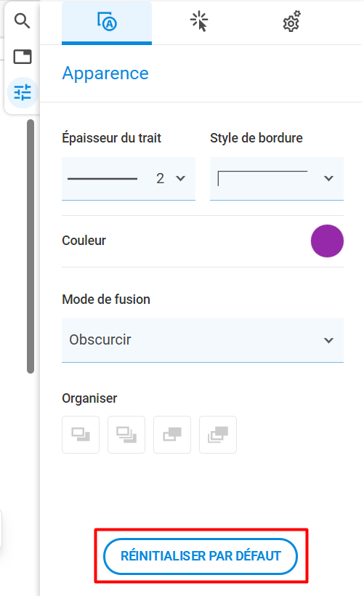Click Réinitialiser par défaut button

(x=201, y=556)
